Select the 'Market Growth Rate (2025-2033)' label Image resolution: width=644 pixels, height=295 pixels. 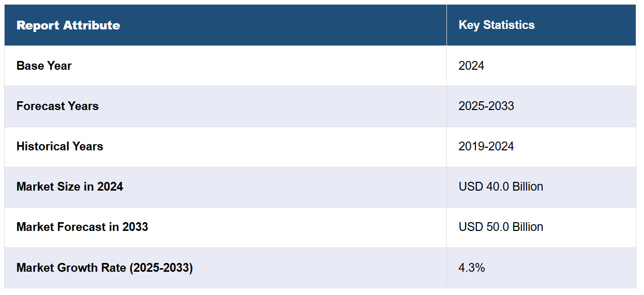coord(104,268)
